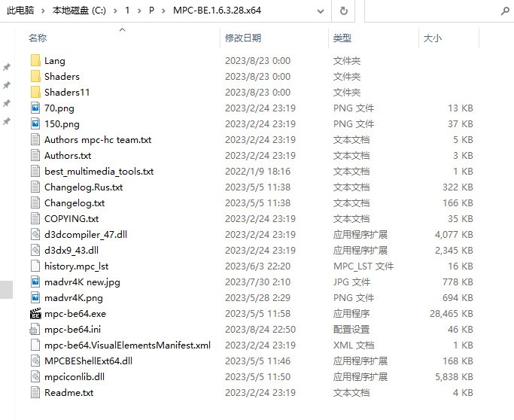Screen dimensions: 514x420
Task: Click the d3dcompiler_47.dll file icon
Action: point(35,234)
